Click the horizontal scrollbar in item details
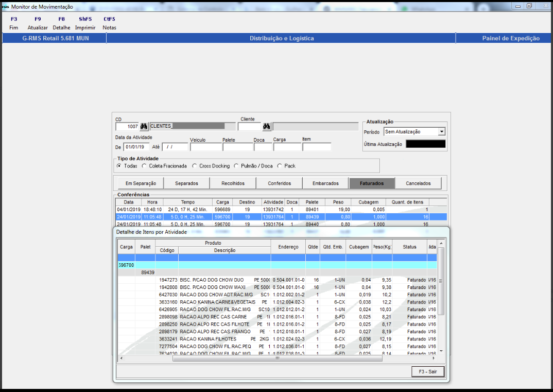This screenshot has width=553, height=392. click(x=277, y=358)
